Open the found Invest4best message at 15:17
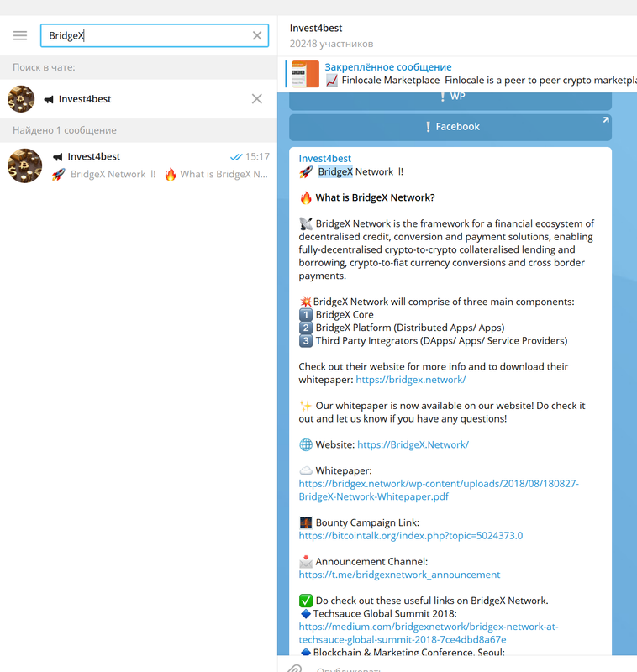Viewport: 637px width, 672px height. tap(139, 165)
